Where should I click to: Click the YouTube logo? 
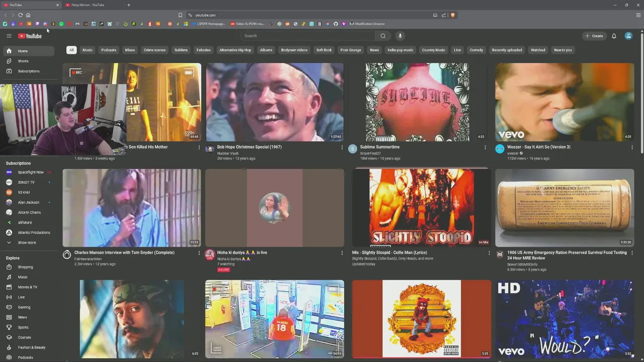[30, 36]
